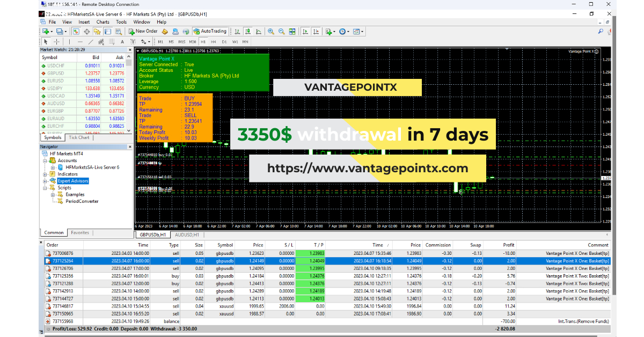The width and height of the screenshot is (644, 337).
Task: Toggle the Market Watch window toolbar icon
Action: (x=76, y=31)
